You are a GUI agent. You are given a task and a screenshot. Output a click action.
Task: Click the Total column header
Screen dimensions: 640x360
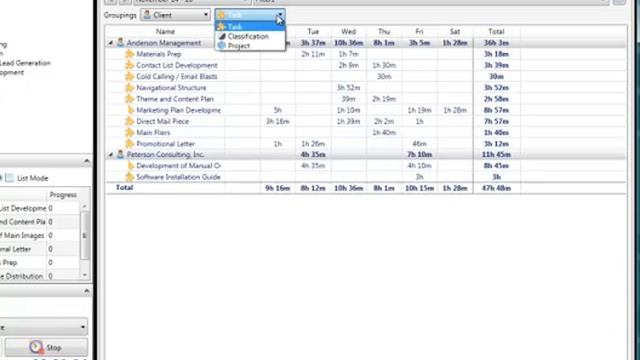496,31
